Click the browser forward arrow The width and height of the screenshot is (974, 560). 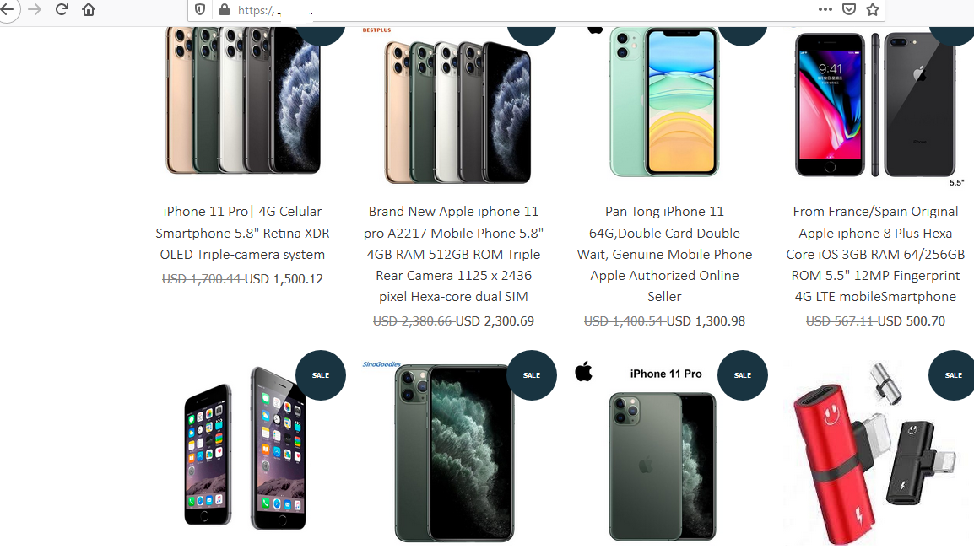coord(35,9)
